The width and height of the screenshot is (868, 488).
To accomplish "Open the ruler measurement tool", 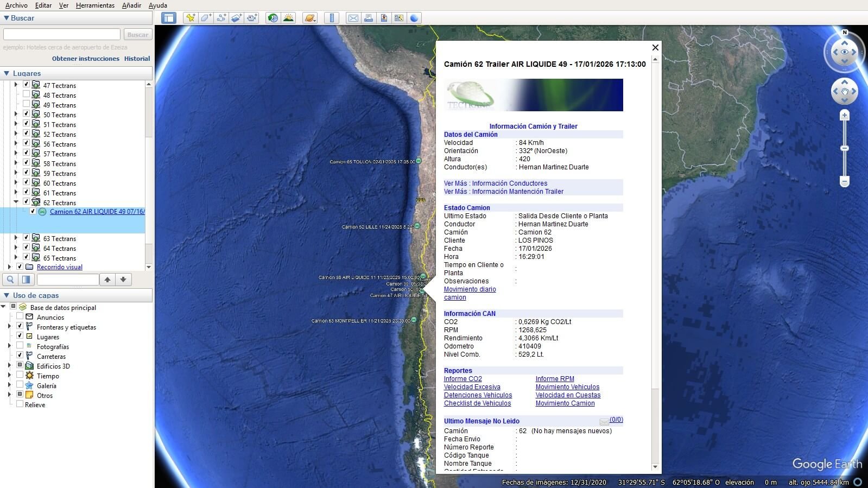I will pyautogui.click(x=332, y=18).
